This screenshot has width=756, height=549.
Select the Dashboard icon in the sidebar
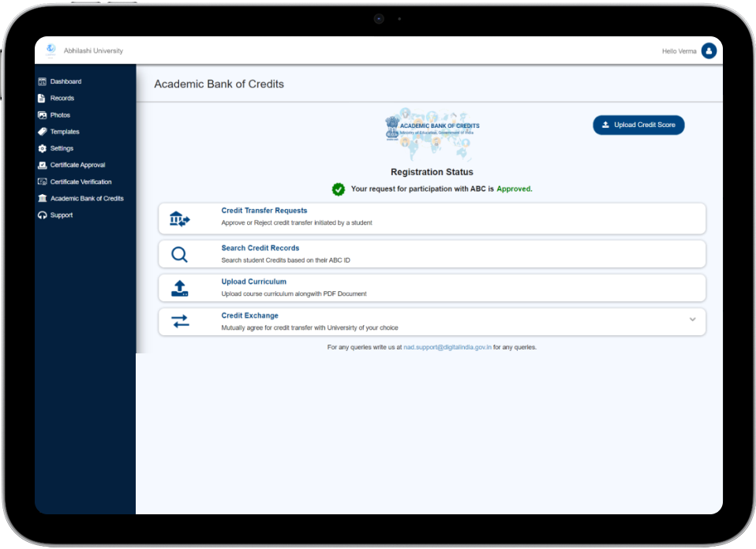[x=41, y=81]
